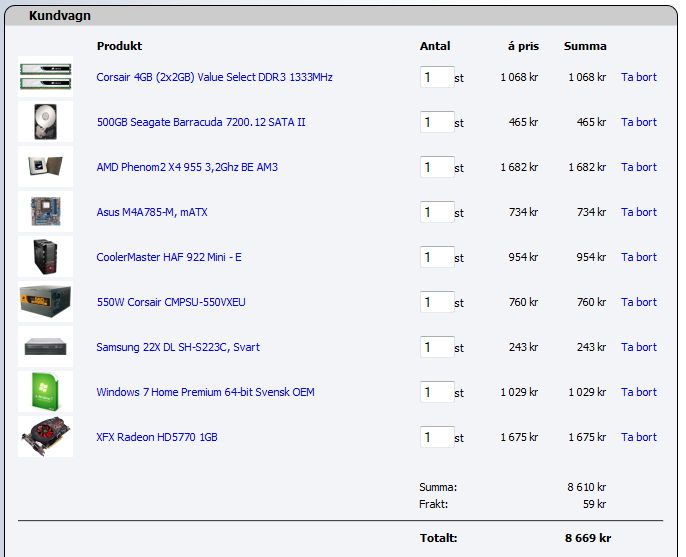Click the Seagate hard drive thumbnail image
This screenshot has width=686, height=557.
pos(45,122)
